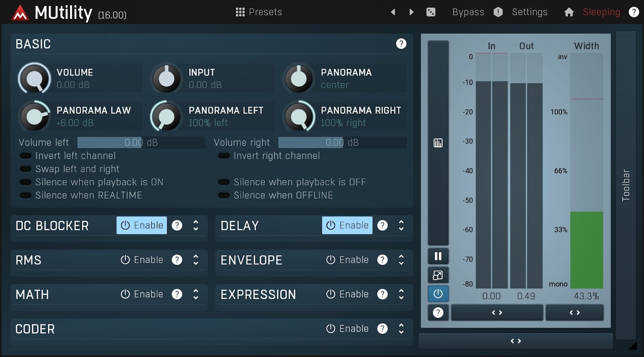Open RMS help icon

177,260
